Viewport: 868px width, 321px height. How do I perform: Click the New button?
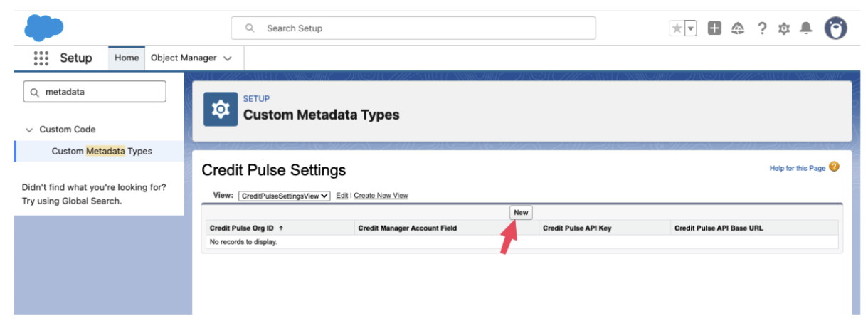521,212
